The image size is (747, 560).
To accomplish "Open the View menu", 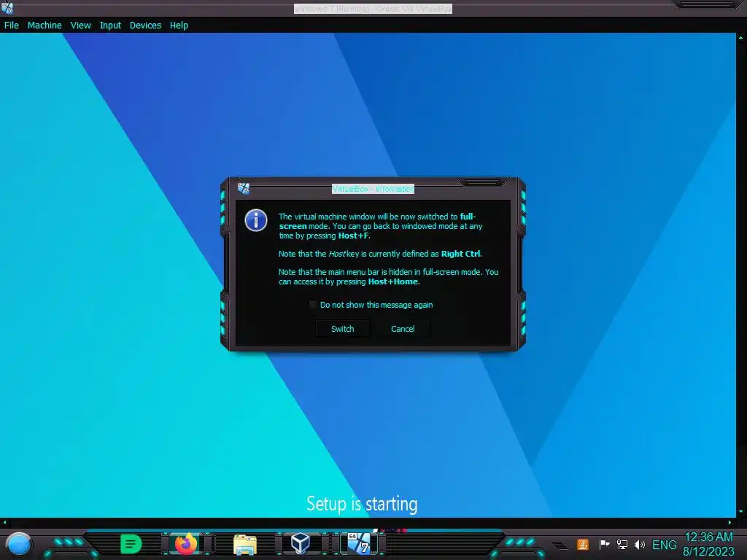I will [80, 26].
